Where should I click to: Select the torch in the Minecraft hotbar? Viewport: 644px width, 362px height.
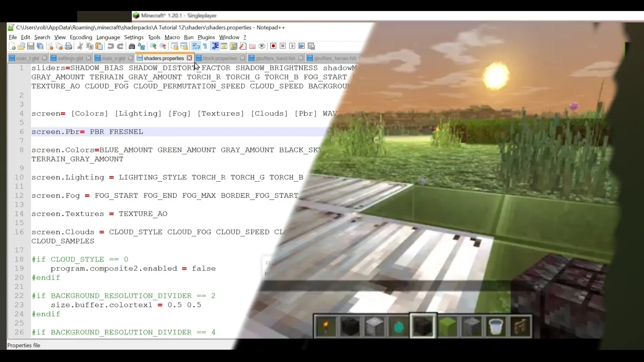(325, 326)
